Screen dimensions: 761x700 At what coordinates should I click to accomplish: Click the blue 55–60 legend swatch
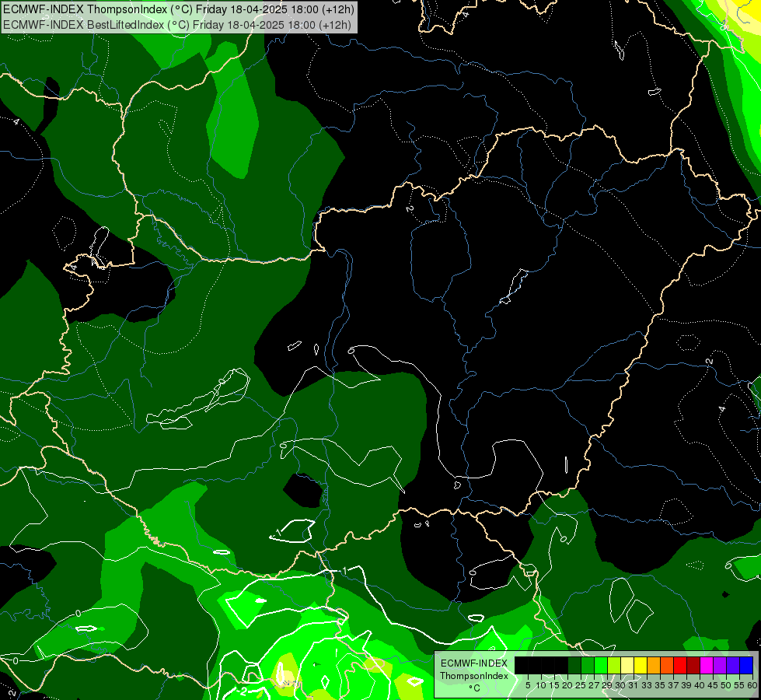point(746,665)
